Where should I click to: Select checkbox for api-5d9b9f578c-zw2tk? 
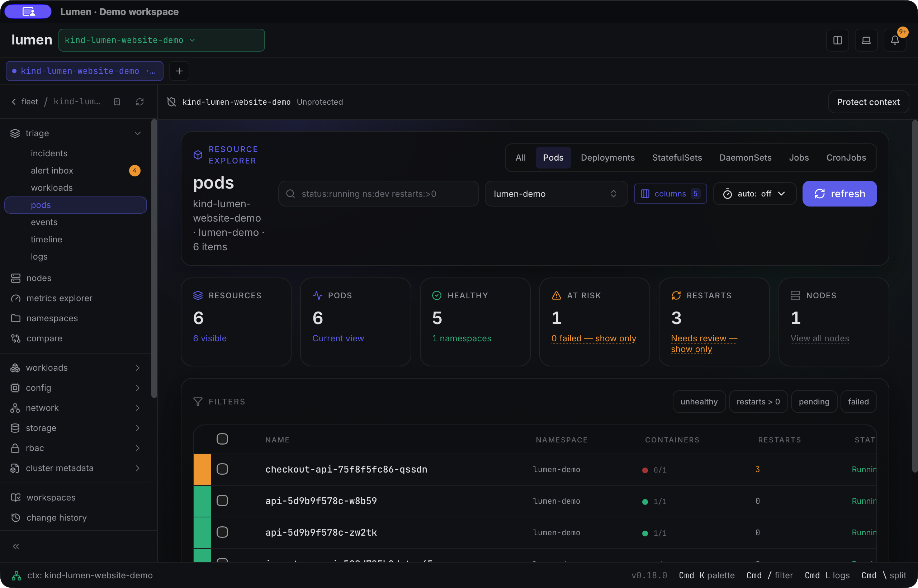tap(222, 532)
